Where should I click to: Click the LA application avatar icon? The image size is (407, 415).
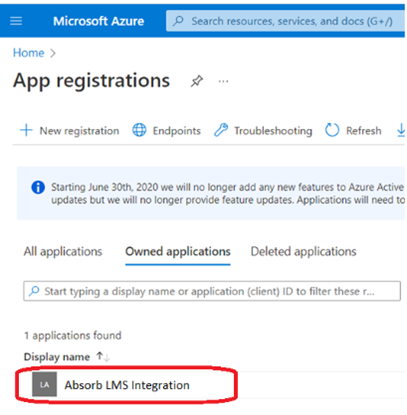(x=44, y=385)
